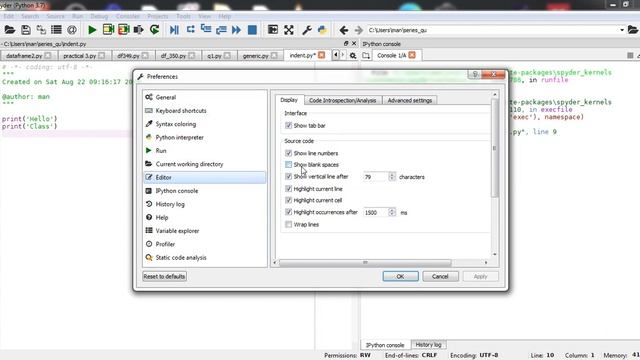Go forward with the right arrow icon
The width and height of the screenshot is (640, 360).
(359, 30)
